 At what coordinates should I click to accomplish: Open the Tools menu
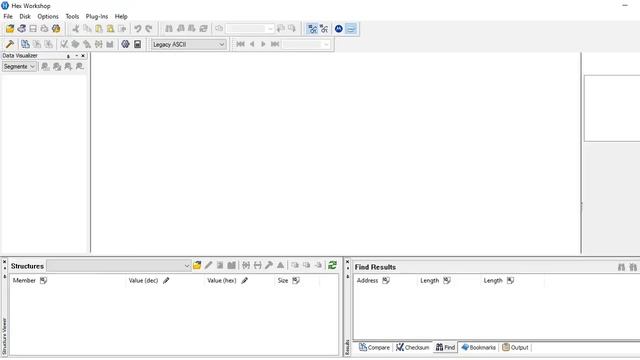point(72,16)
